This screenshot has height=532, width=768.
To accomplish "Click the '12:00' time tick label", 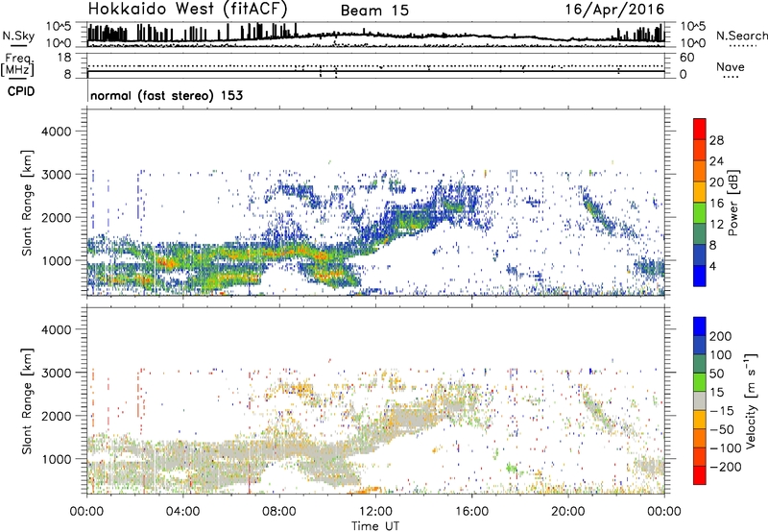I will point(375,512).
